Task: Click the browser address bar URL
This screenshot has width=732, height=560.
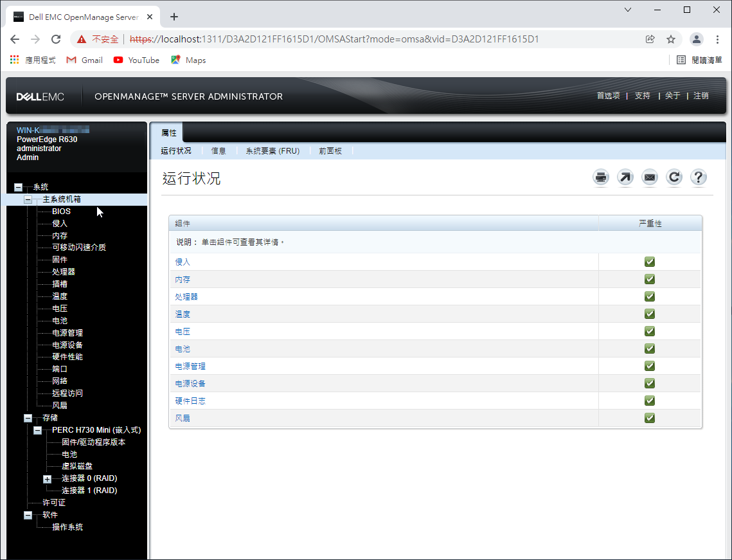Action: (334, 39)
